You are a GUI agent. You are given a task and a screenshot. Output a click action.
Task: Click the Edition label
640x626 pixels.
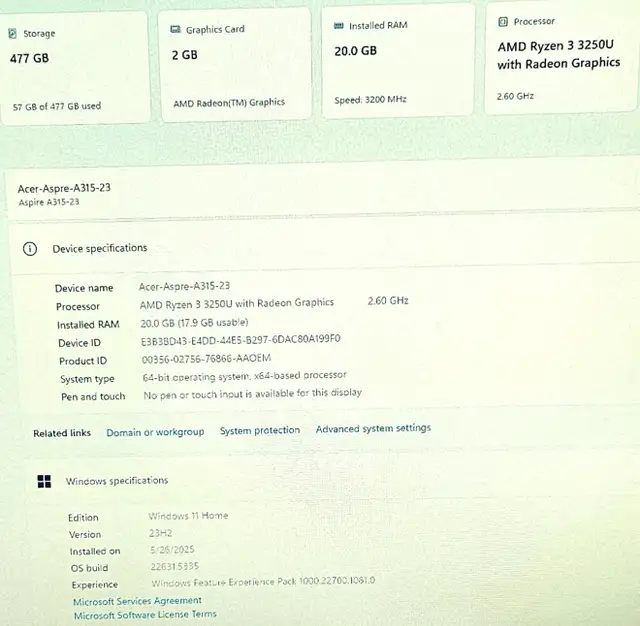point(83,518)
